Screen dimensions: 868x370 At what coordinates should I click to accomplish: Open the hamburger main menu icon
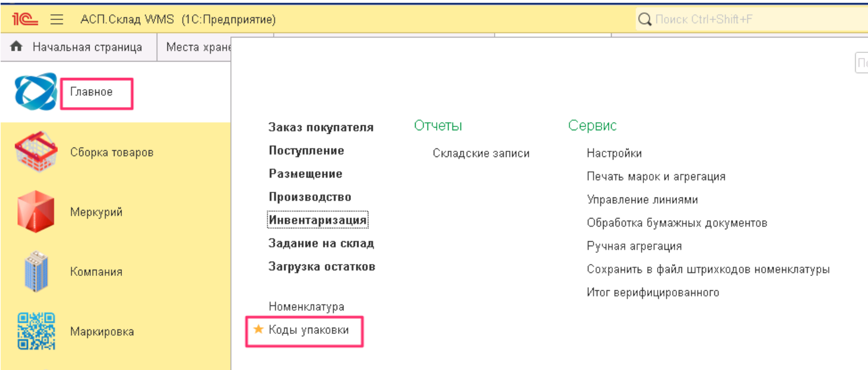pyautogui.click(x=57, y=19)
